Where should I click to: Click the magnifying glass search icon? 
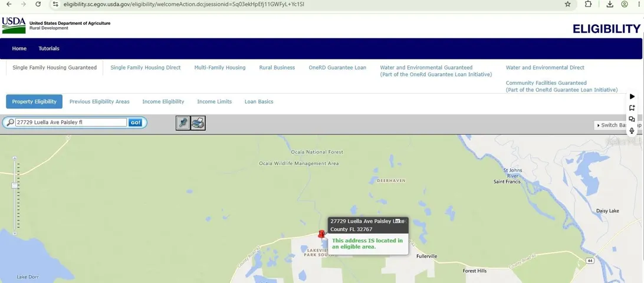[10, 123]
